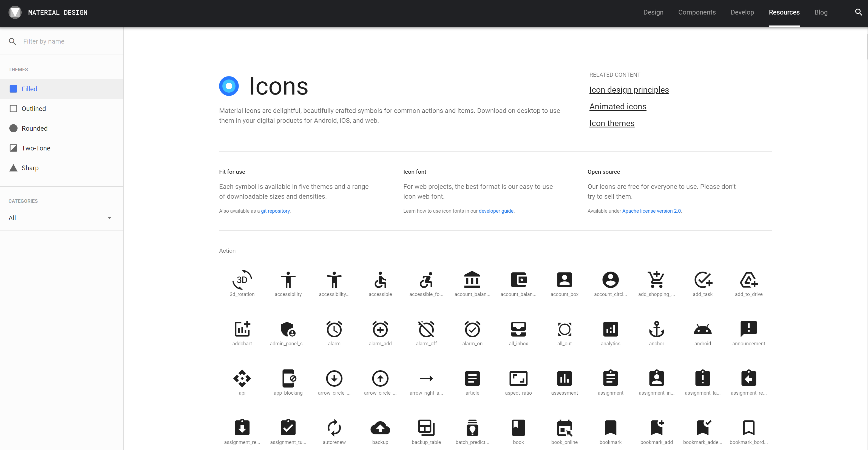Open the Components menu
This screenshot has width=868, height=450.
696,12
